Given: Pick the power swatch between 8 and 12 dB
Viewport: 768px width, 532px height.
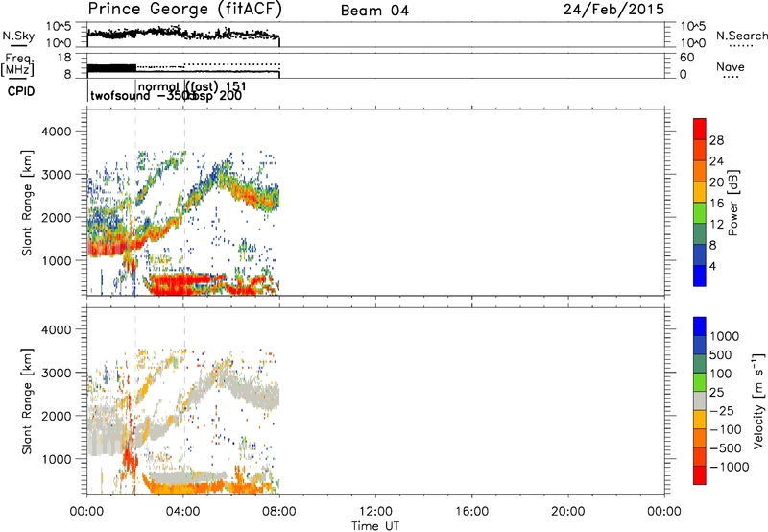Looking at the screenshot, I should (700, 234).
